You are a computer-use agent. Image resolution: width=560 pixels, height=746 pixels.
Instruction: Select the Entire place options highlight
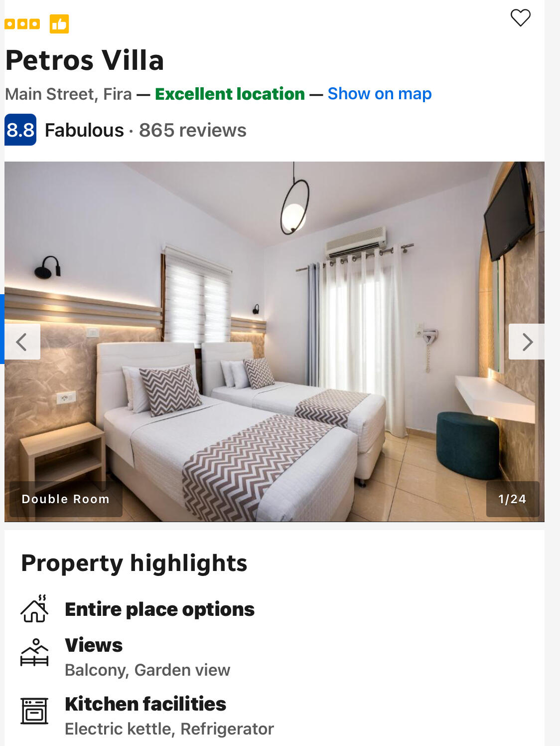coord(159,609)
